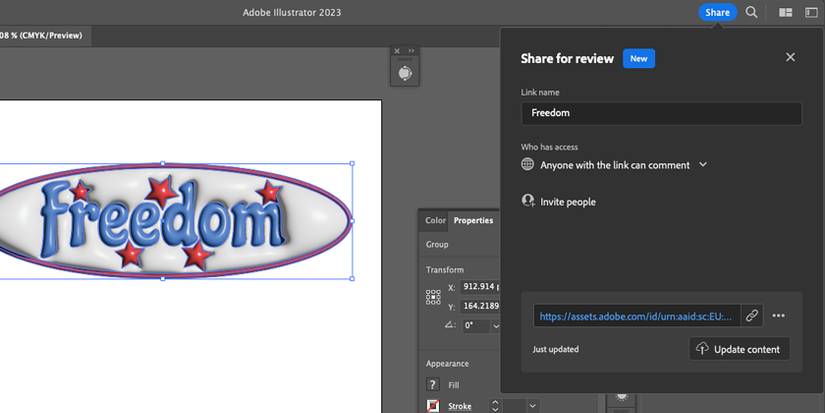
Task: Open the arrange documents icon
Action: click(x=786, y=12)
